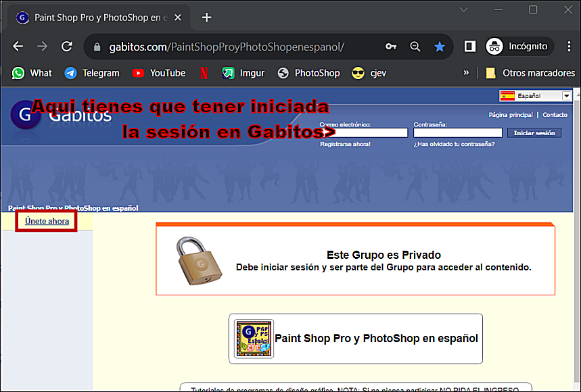Select the Paint Shop Pro y PhotoShop tab
The width and height of the screenshot is (581, 392).
coord(98,18)
